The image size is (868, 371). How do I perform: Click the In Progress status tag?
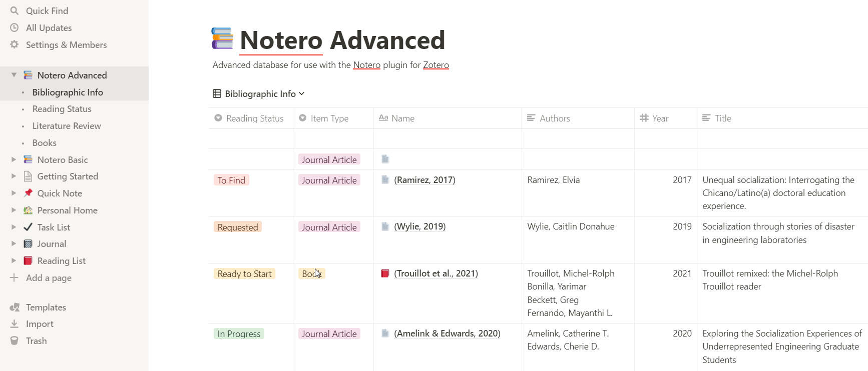[x=239, y=333]
